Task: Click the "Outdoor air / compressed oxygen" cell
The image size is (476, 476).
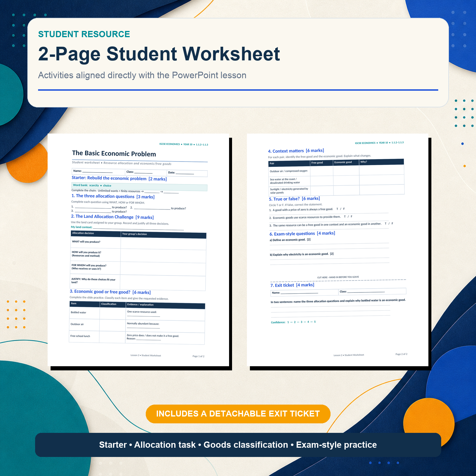Action: click(289, 171)
